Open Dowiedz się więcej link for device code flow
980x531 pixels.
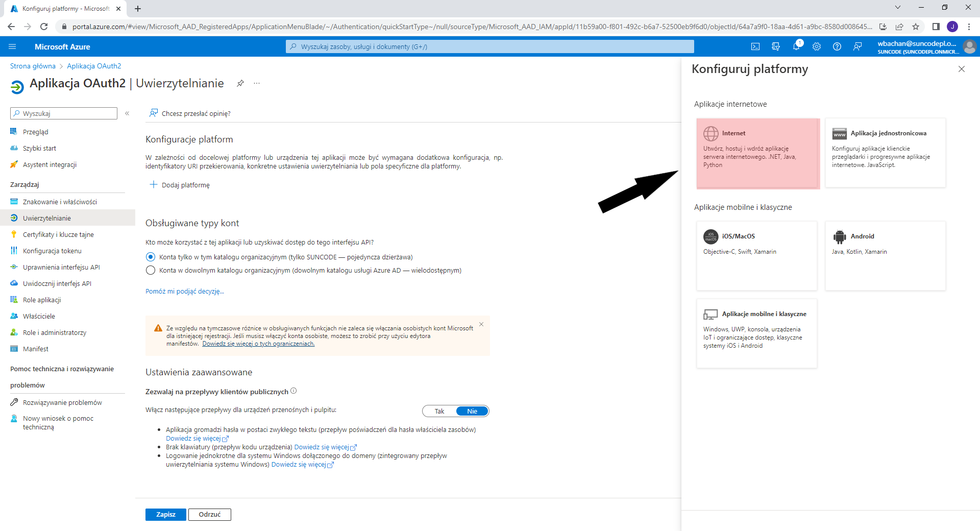[x=326, y=447]
